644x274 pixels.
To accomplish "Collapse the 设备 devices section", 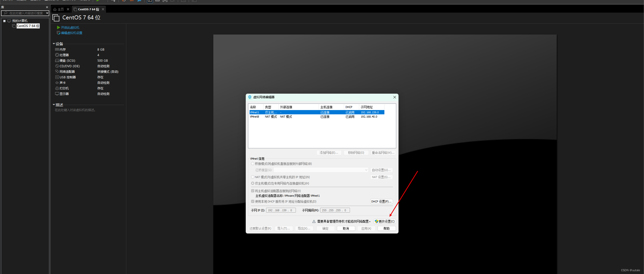I will point(54,44).
